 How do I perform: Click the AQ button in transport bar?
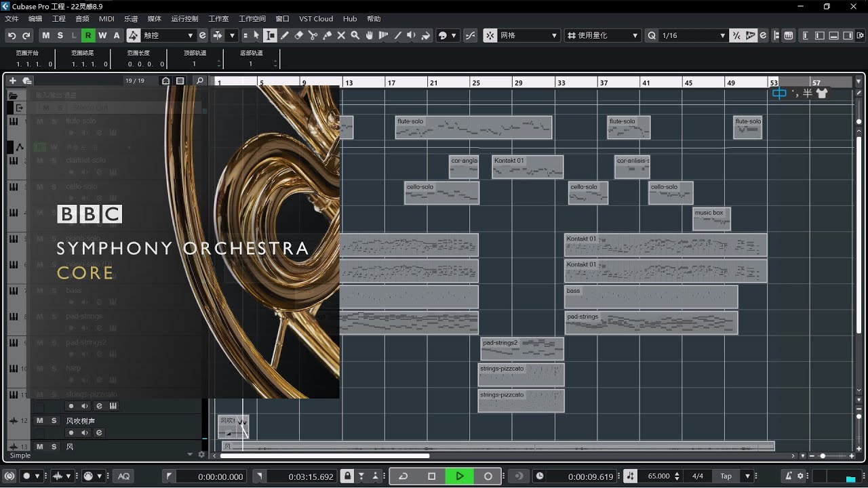point(124,476)
